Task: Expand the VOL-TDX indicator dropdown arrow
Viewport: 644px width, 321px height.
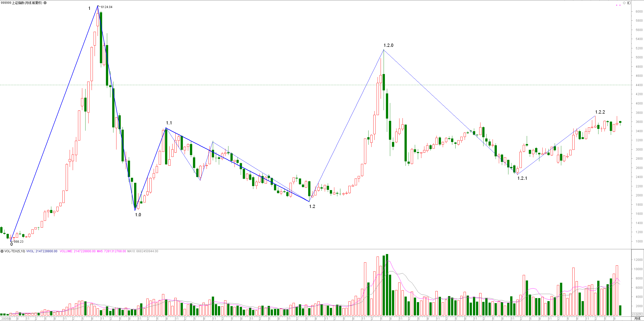Action: (x=2, y=251)
